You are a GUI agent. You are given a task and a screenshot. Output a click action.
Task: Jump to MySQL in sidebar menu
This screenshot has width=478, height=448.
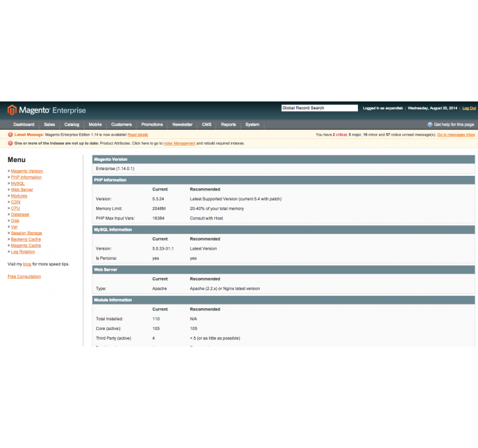click(18, 183)
